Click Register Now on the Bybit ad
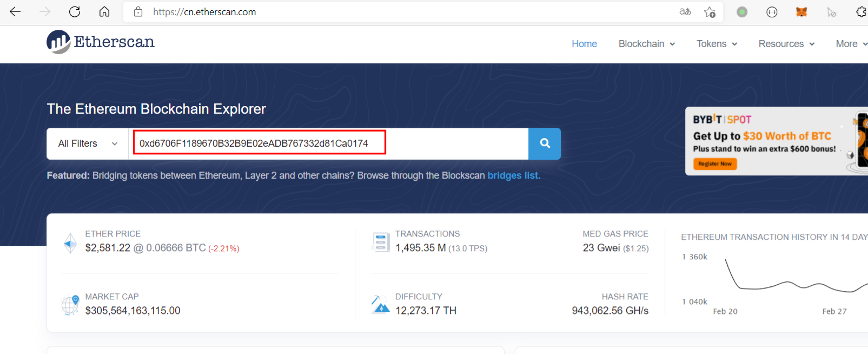 [715, 163]
